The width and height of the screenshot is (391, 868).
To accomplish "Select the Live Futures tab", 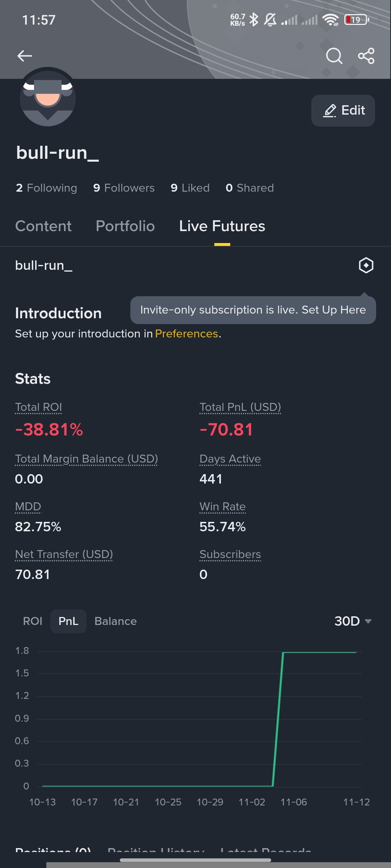I will tap(222, 226).
